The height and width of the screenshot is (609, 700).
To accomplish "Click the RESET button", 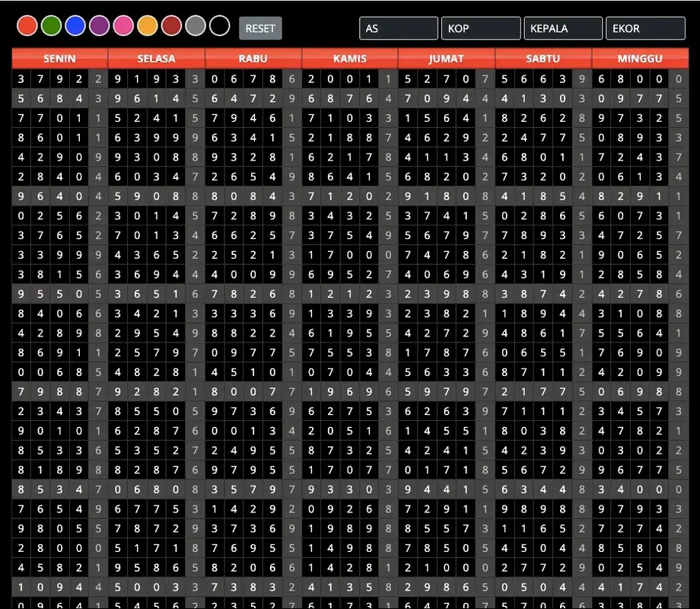I will click(x=260, y=28).
